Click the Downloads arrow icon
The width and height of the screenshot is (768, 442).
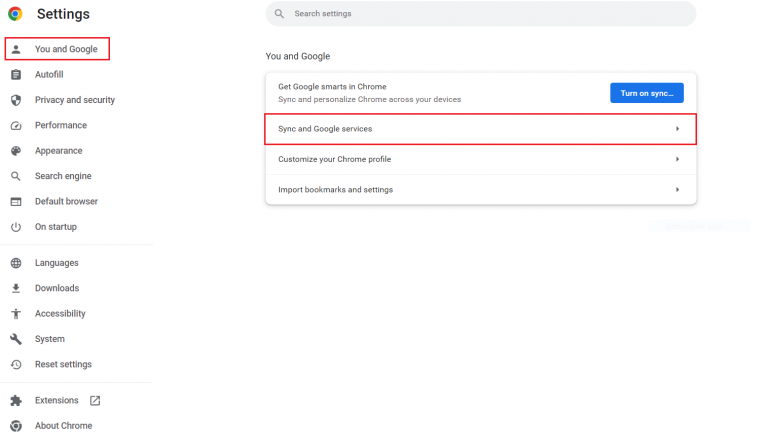point(16,288)
